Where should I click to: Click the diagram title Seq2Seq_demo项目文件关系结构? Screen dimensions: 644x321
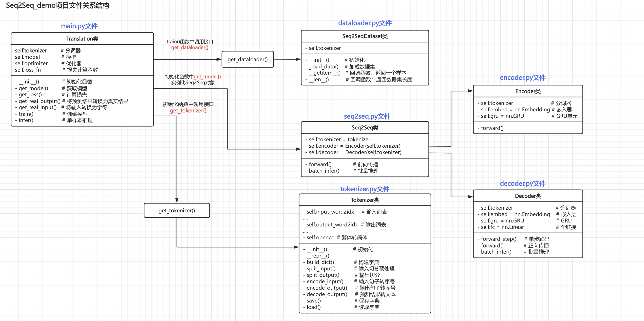pyautogui.click(x=57, y=5)
